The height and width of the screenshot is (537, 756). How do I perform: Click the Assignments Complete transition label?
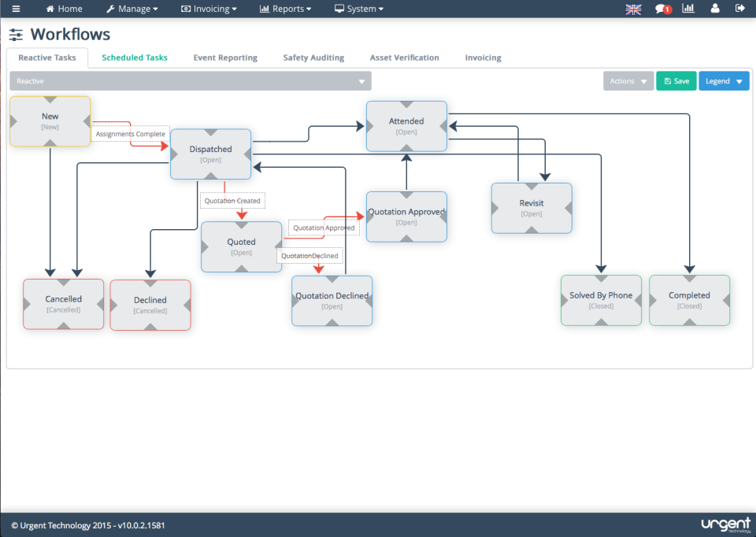[x=130, y=134]
